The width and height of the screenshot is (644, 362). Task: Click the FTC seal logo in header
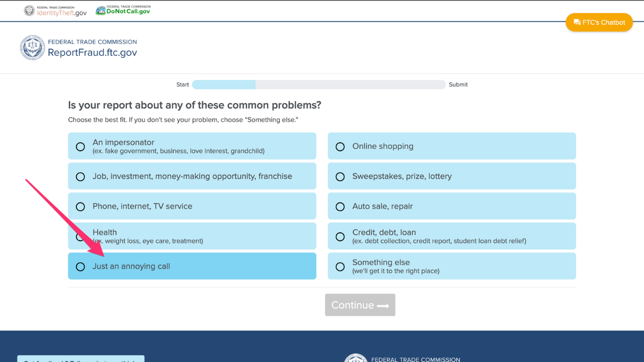tap(32, 48)
